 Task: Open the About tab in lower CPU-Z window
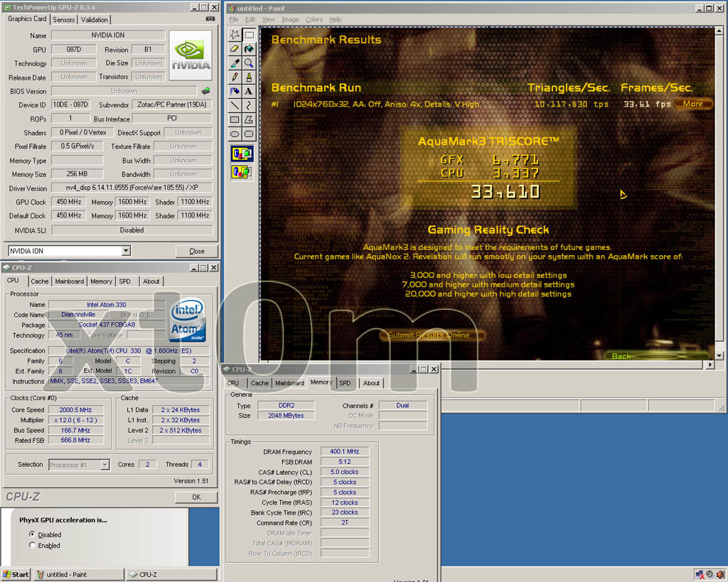(371, 383)
